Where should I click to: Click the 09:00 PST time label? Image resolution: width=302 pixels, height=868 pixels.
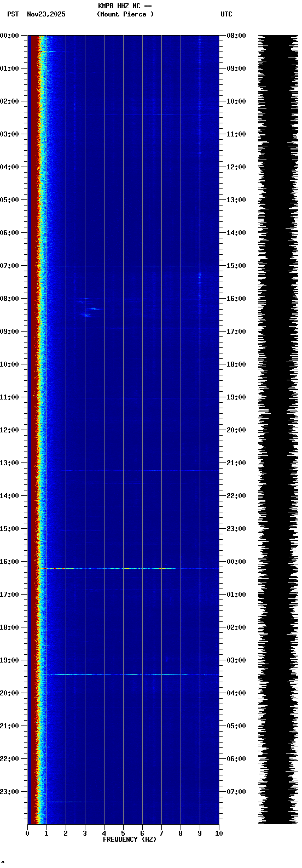click(9, 332)
